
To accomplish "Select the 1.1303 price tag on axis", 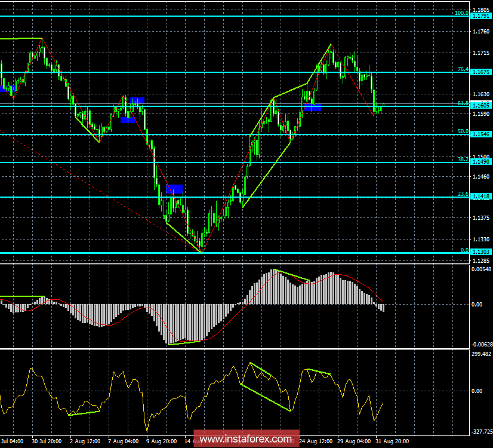I will click(x=480, y=253).
